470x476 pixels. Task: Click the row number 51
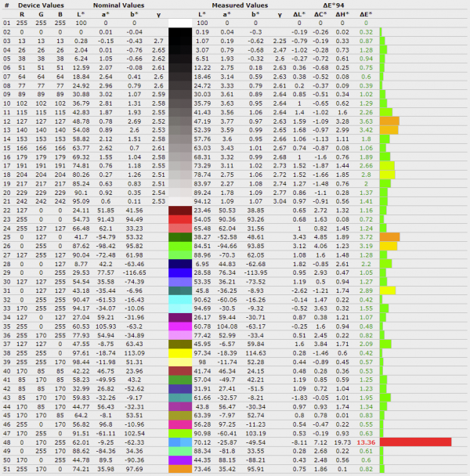point(7,469)
